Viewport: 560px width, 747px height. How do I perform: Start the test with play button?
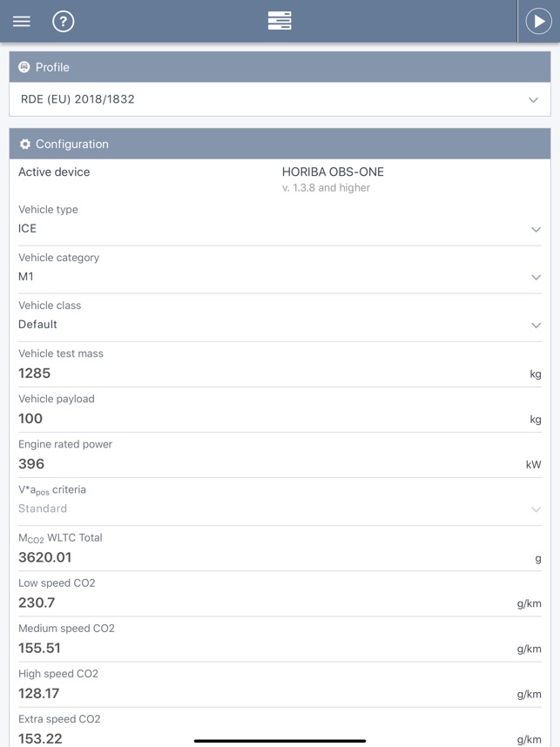pos(538,22)
